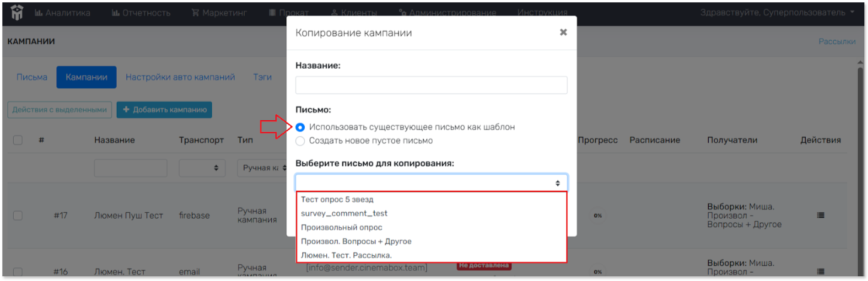Click the Название input field in dialog

[x=431, y=85]
